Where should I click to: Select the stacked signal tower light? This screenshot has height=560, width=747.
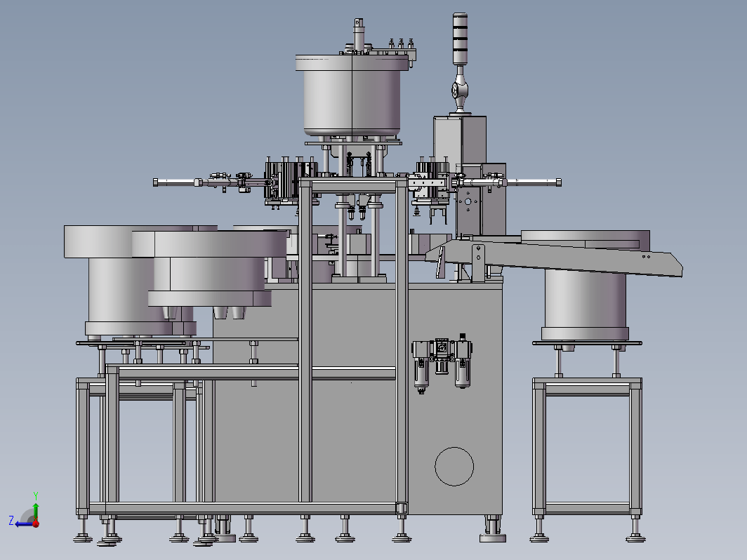(x=460, y=39)
